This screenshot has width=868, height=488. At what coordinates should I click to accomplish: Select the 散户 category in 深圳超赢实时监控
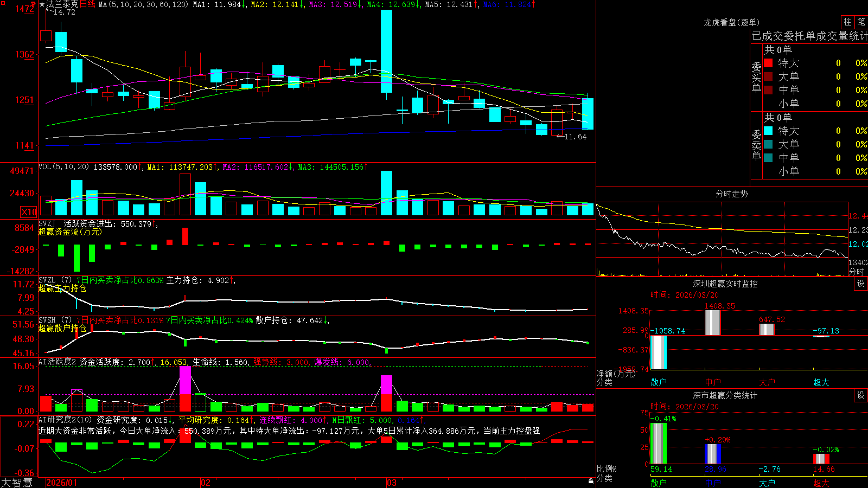[x=658, y=382]
